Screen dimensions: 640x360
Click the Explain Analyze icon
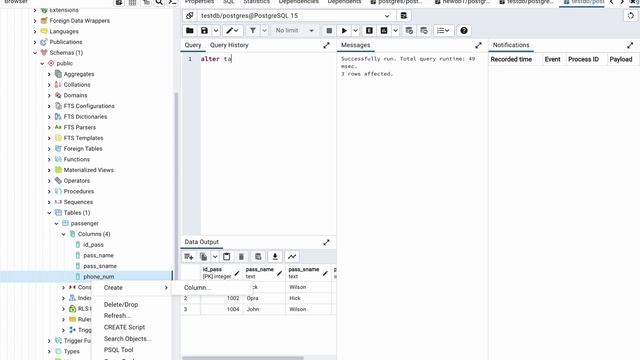pos(384,31)
